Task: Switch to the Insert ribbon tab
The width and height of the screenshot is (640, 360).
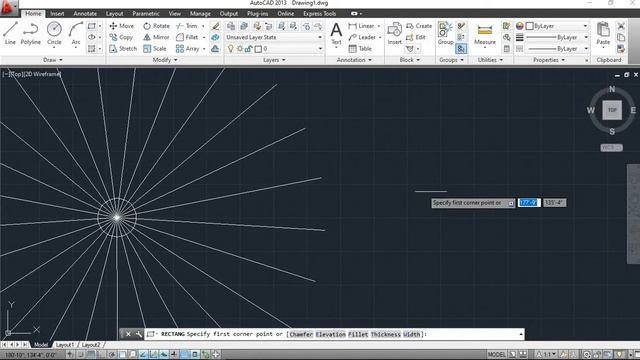Action: click(57, 13)
